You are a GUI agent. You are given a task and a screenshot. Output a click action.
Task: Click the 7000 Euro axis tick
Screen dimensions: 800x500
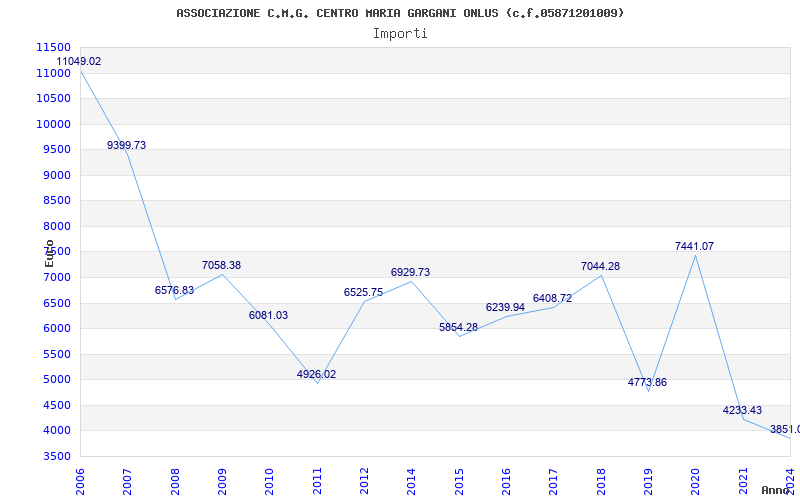(57, 278)
